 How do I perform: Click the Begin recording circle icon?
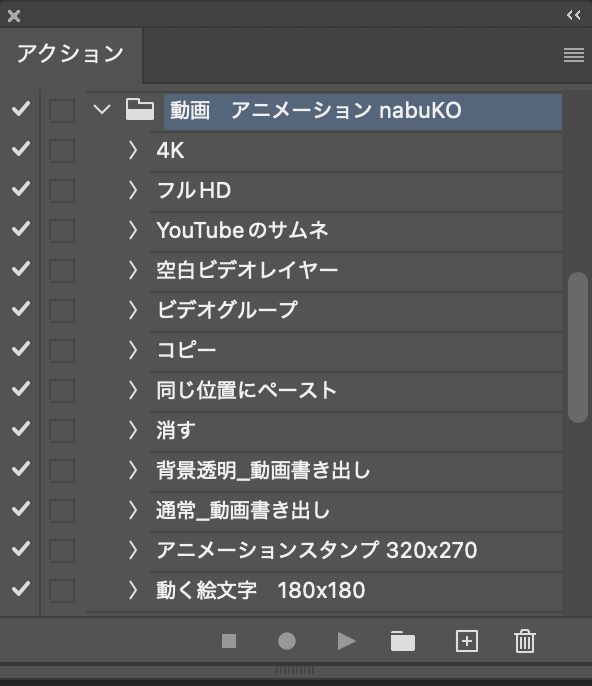(x=287, y=641)
